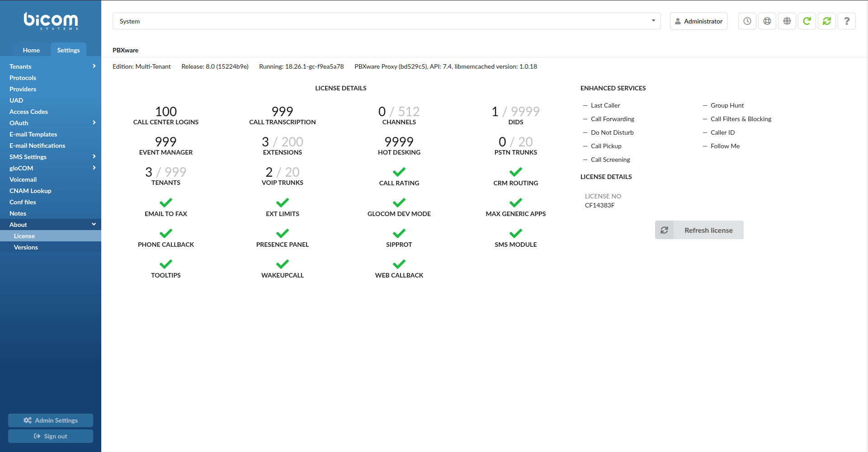Click the green checkmark above WEB CALLBACK
868x452 pixels.
pos(399,264)
